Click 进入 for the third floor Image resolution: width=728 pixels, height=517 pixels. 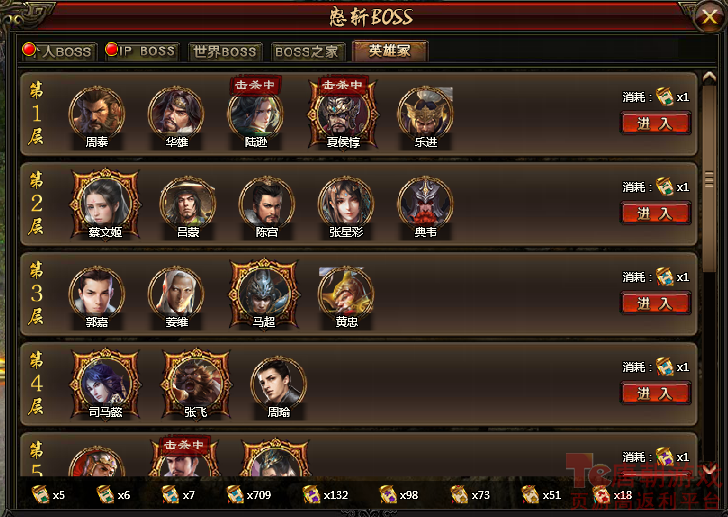coord(656,304)
